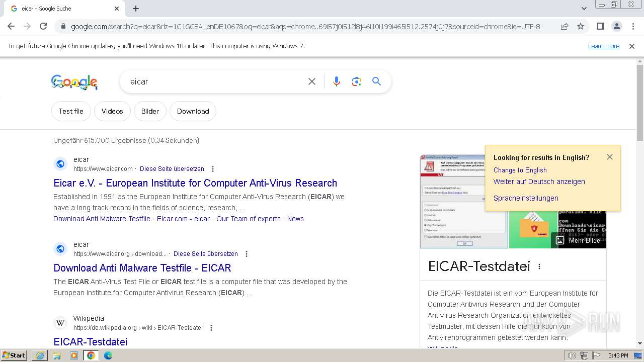Screen dimensions: 644x362
Task: Click Mehr Bilder button
Action: [x=579, y=241]
